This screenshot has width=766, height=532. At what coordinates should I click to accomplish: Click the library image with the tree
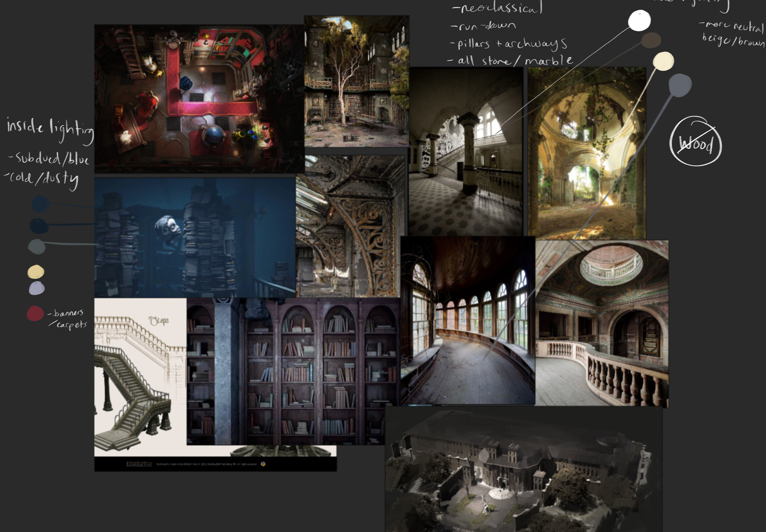point(356,81)
